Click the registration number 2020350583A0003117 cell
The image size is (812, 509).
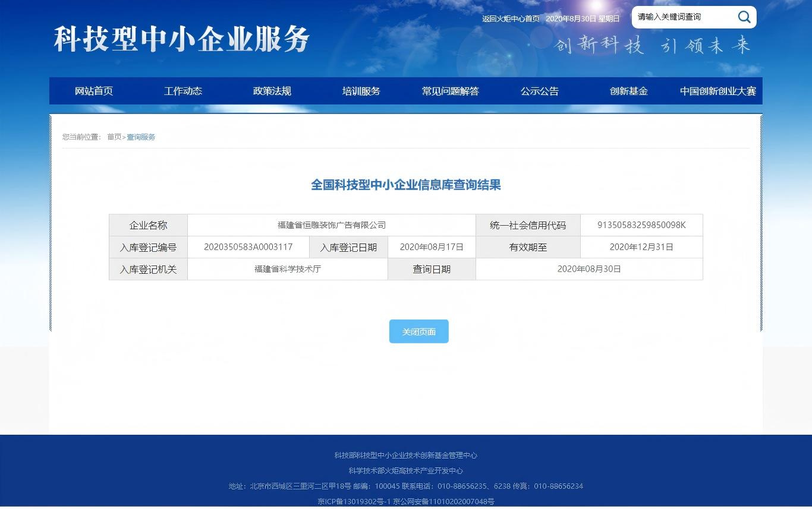point(248,247)
